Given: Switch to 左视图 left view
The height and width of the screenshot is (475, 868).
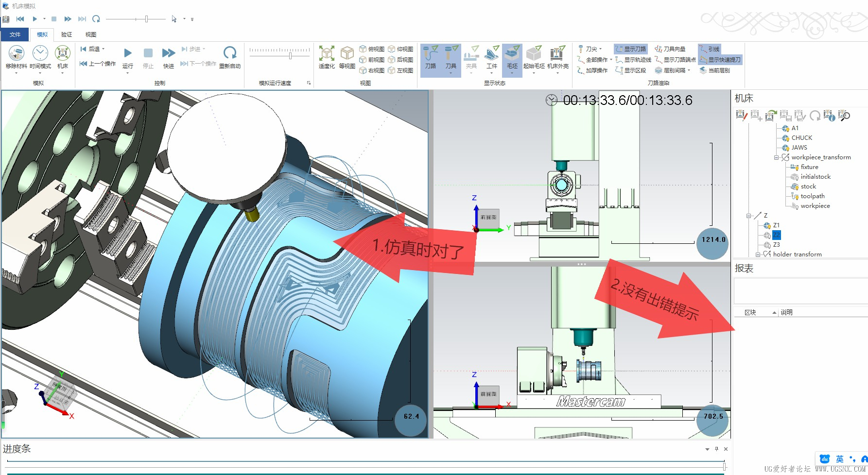Looking at the screenshot, I should tap(400, 70).
